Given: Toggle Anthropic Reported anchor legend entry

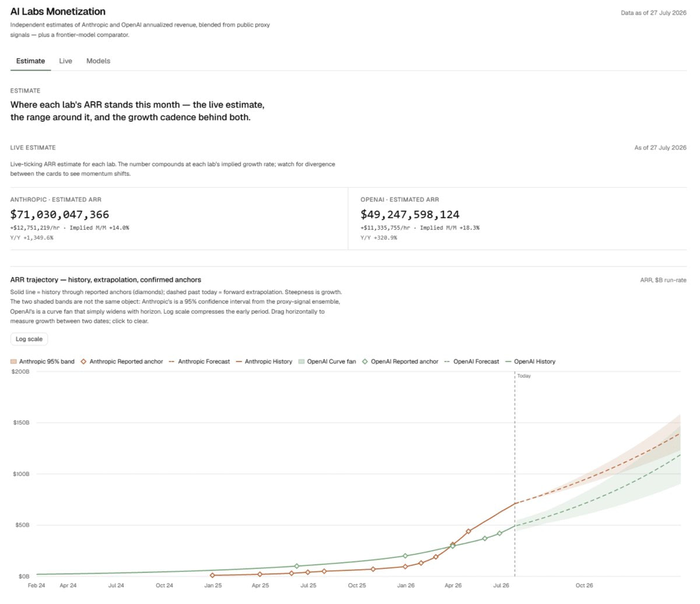Looking at the screenshot, I should point(122,361).
